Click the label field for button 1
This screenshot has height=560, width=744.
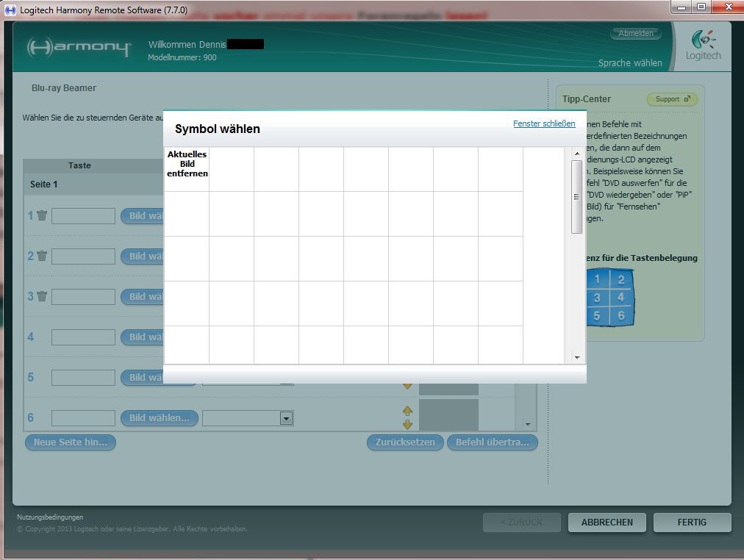pyautogui.click(x=84, y=216)
